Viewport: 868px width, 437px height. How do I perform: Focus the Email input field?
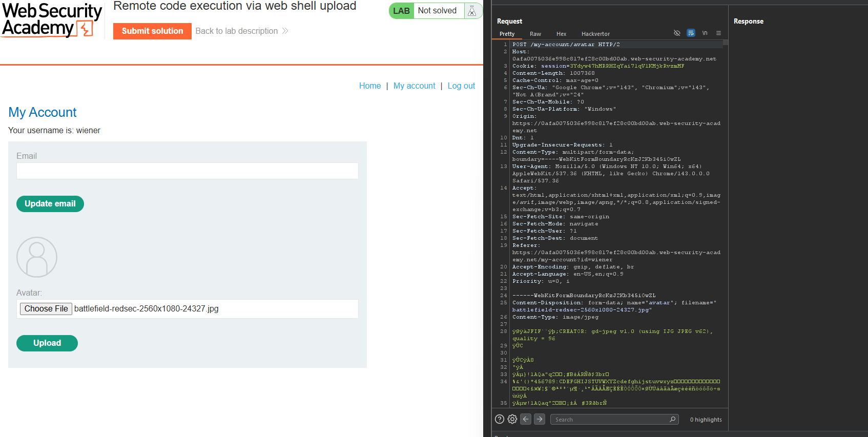pyautogui.click(x=188, y=171)
